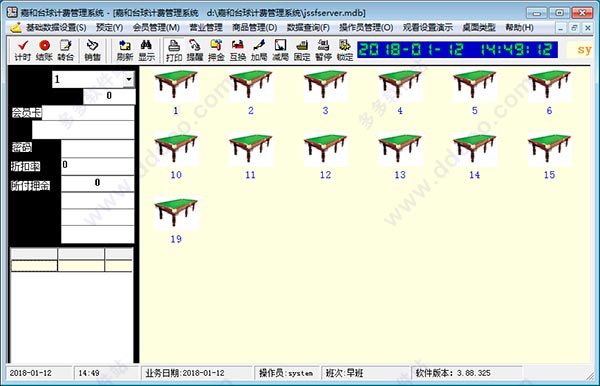Click the 计时 start timing toolbar icon

click(23, 50)
